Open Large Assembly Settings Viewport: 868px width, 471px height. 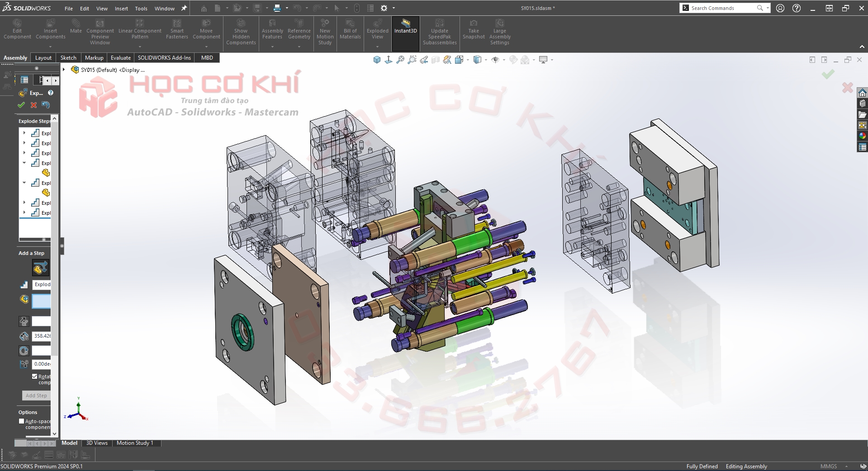coord(499,32)
